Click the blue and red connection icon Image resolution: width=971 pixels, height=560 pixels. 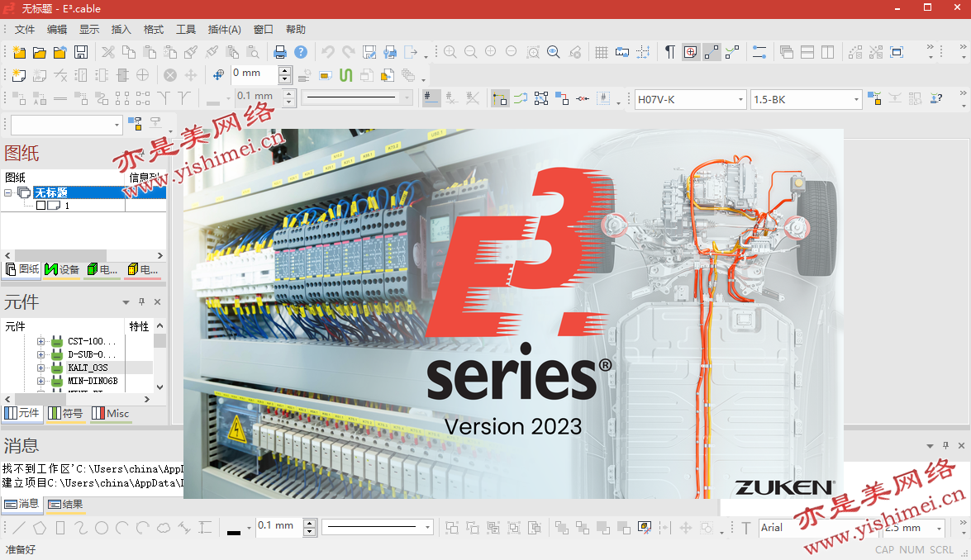tap(562, 98)
